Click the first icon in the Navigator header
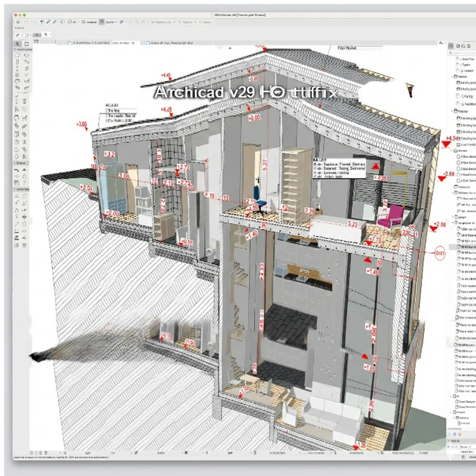Viewport: 476px width, 476px height. [451, 46]
